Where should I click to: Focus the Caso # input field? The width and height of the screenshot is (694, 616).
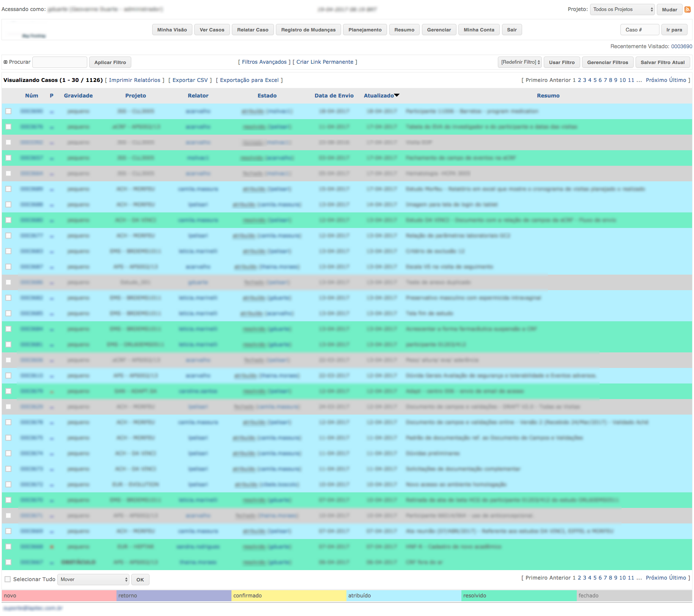[640, 30]
